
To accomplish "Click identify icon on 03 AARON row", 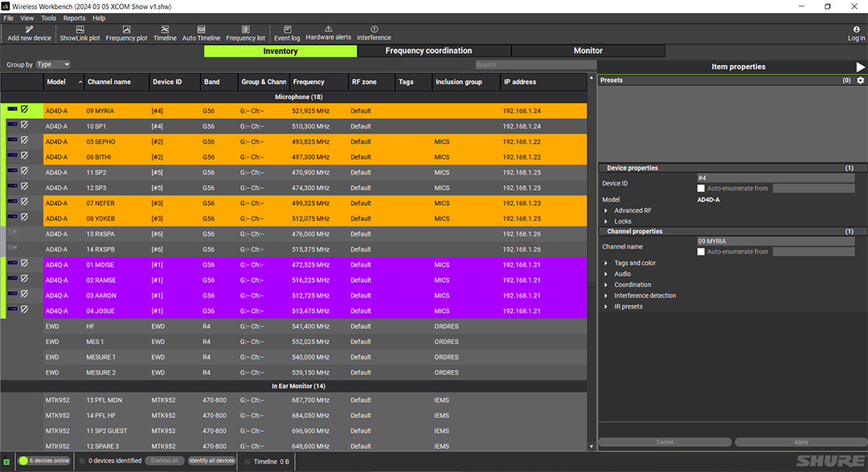I will pyautogui.click(x=24, y=294).
